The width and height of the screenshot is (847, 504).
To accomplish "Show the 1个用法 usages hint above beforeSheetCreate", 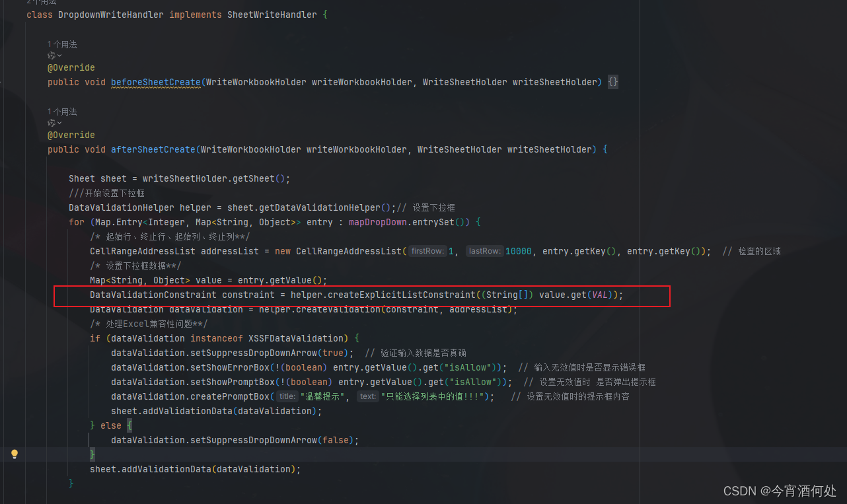I will [x=62, y=44].
